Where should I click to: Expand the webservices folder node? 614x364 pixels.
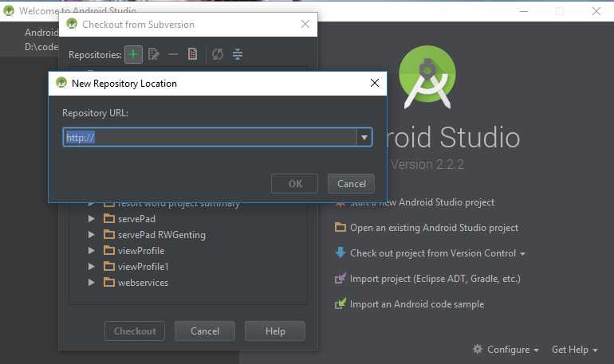(x=91, y=282)
